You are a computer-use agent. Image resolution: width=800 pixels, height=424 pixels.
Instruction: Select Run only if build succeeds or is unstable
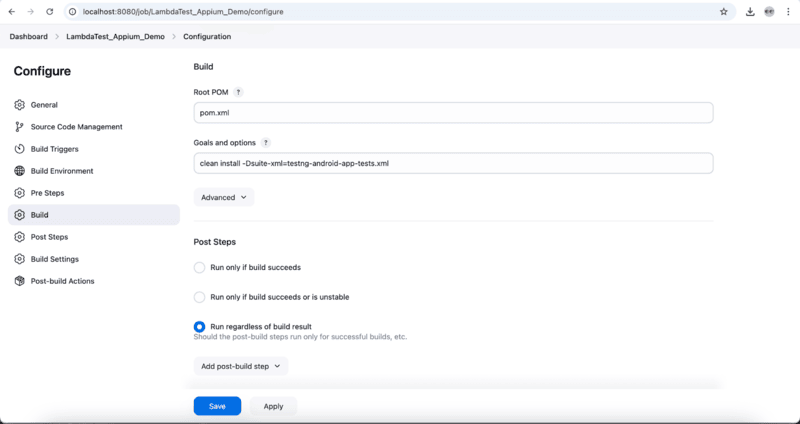[x=199, y=297]
